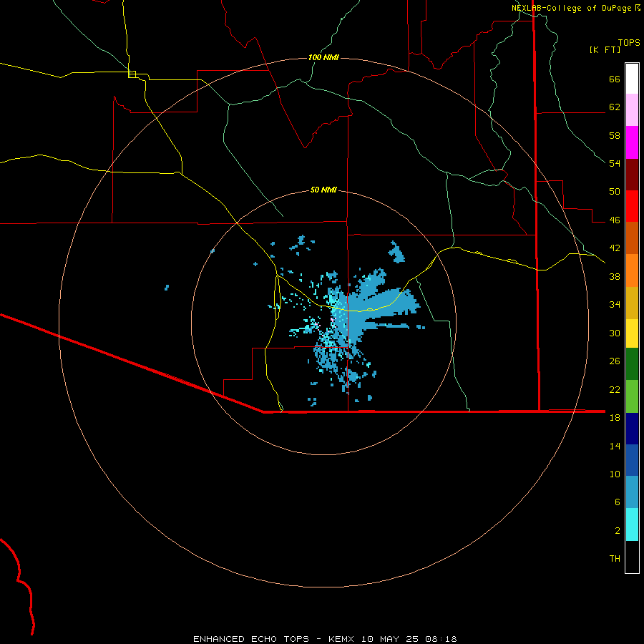Click the dark orange swatch between 42 and 46

click(x=632, y=238)
